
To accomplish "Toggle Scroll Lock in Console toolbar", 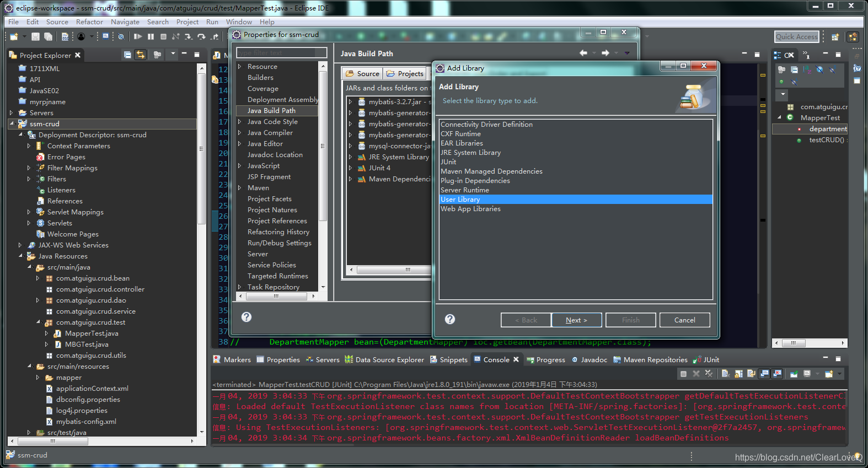I will point(738,374).
